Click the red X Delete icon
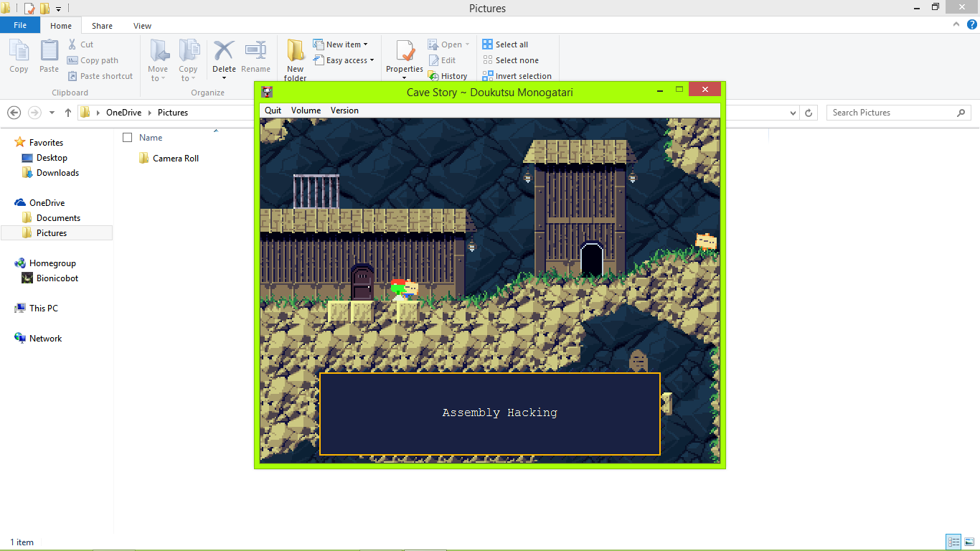The height and width of the screenshot is (551, 980). pyautogui.click(x=224, y=51)
